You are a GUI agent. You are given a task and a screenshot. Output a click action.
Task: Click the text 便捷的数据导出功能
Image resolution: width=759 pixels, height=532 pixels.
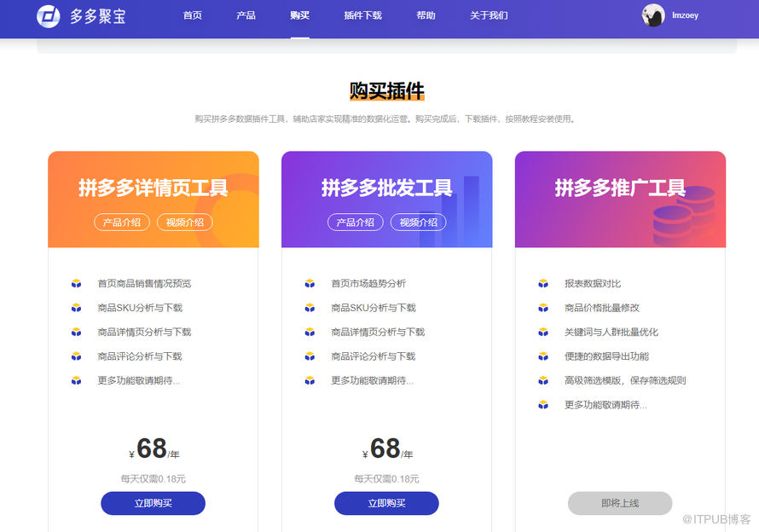pos(606,356)
